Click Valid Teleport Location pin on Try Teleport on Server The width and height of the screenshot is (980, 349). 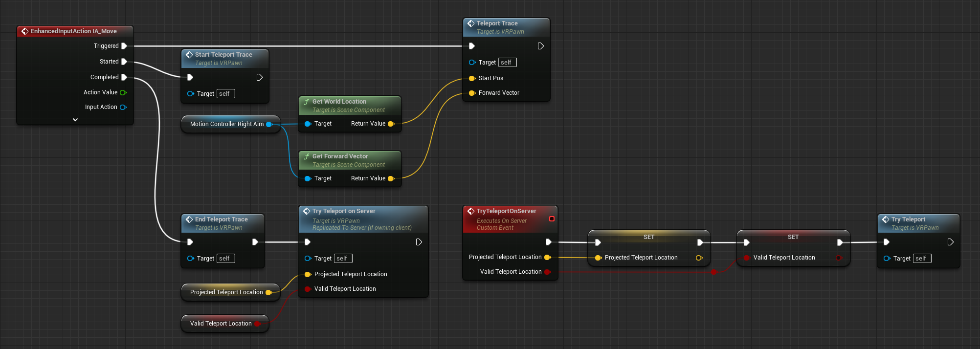(308, 289)
